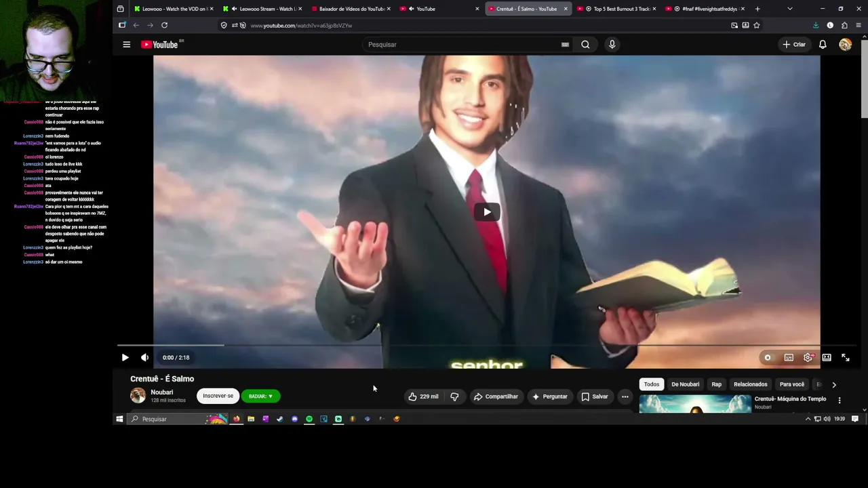This screenshot has width=868, height=488.
Task: Select the De Noubari filter chip
Action: (685, 384)
